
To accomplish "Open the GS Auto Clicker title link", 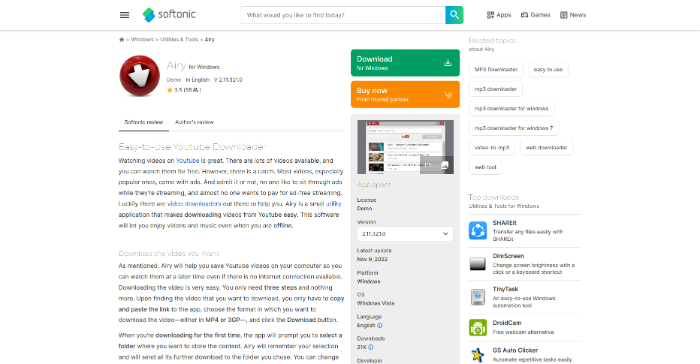I will pyautogui.click(x=515, y=351).
